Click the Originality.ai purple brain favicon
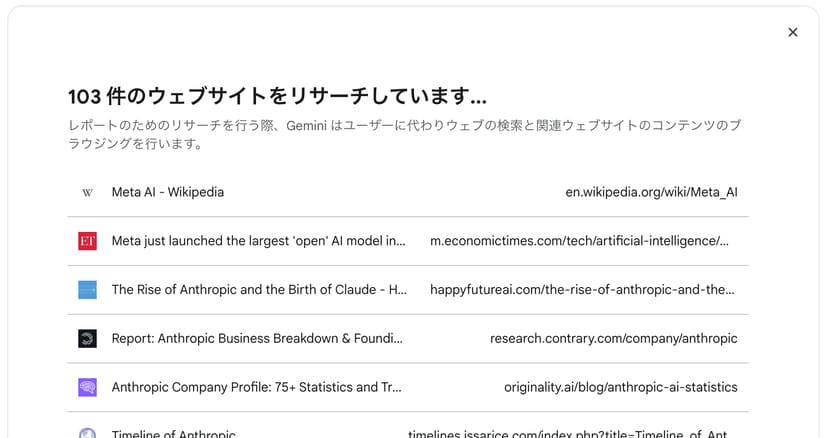 click(88, 387)
